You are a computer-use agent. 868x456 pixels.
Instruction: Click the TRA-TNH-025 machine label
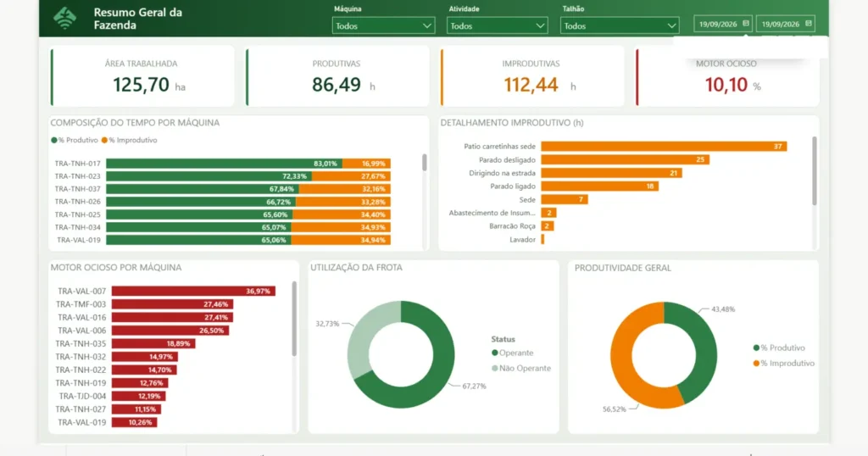click(77, 214)
